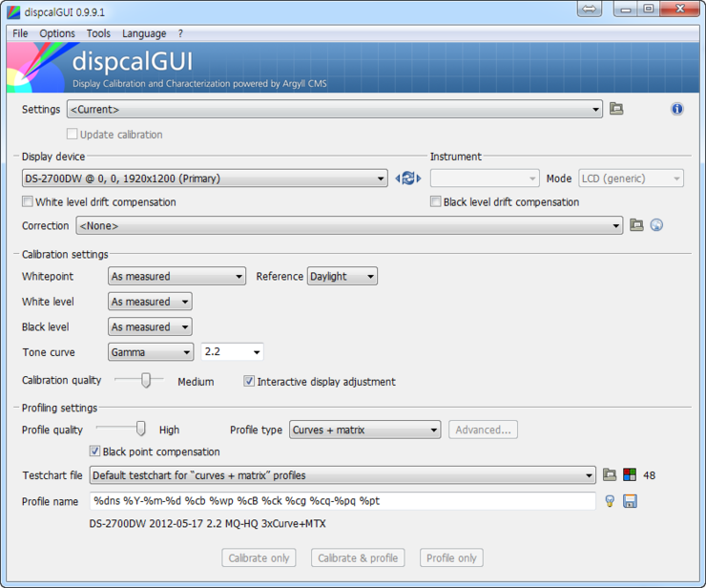The height and width of the screenshot is (588, 706).
Task: Uncheck Black point compensation
Action: pos(94,451)
